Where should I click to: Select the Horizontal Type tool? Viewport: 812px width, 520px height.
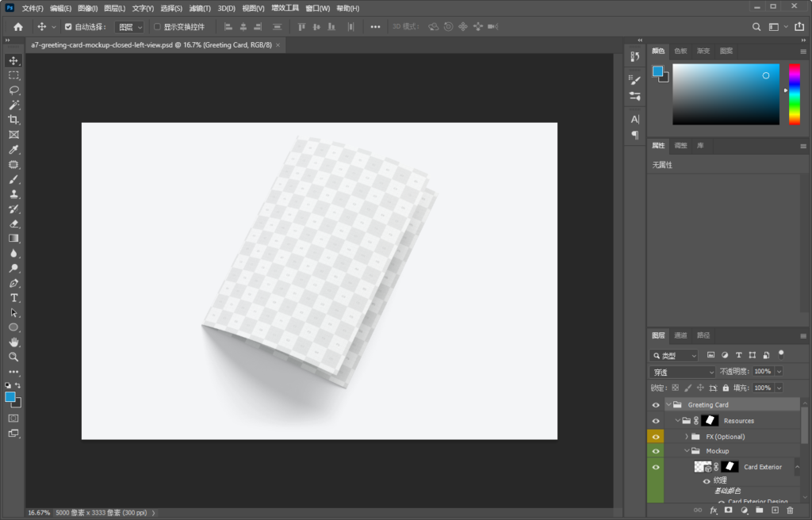[x=13, y=298]
